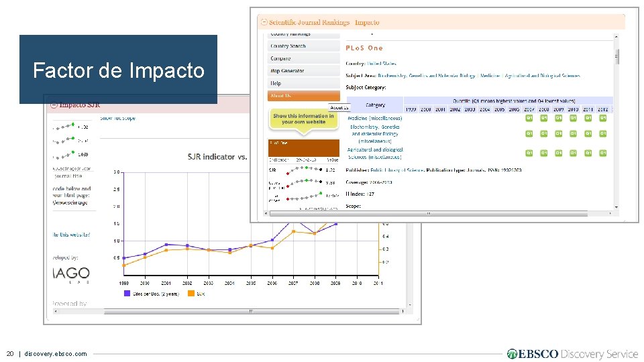
Task: Click the 2011 Q1 badge for Medicine (miscellaneous)
Action: point(588,118)
